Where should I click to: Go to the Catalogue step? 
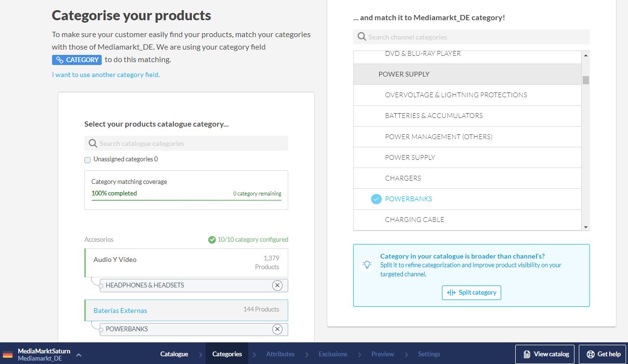174,354
